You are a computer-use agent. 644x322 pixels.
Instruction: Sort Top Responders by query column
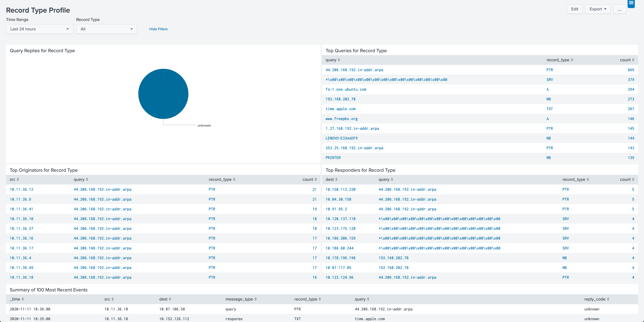(x=386, y=180)
